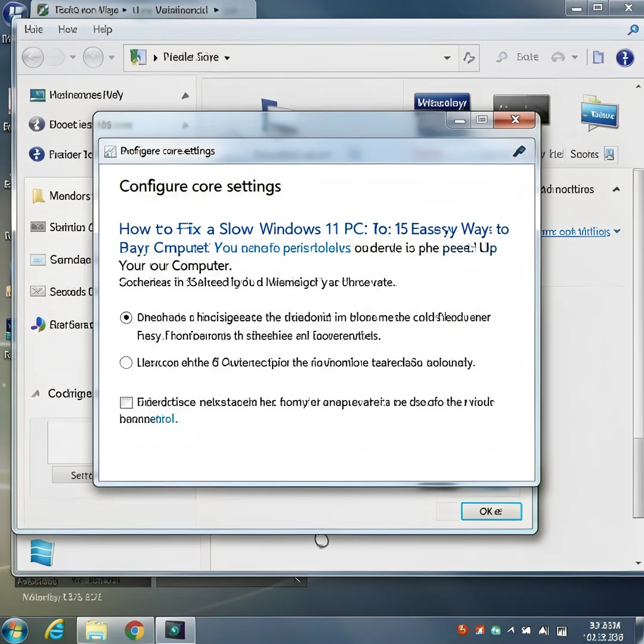The width and height of the screenshot is (644, 644).
Task: Click the taskbar clock
Action: [603, 631]
